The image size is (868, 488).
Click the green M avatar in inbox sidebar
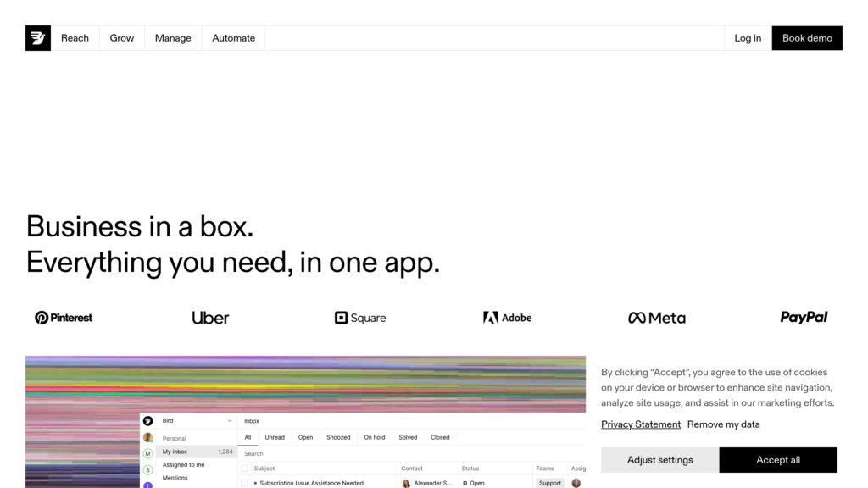coord(148,453)
